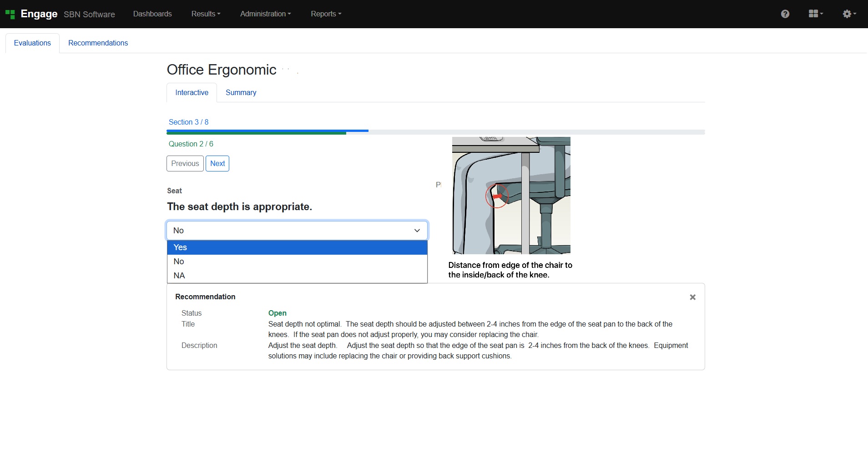This screenshot has width=868, height=473.
Task: Click the Previous question button
Action: (x=185, y=163)
